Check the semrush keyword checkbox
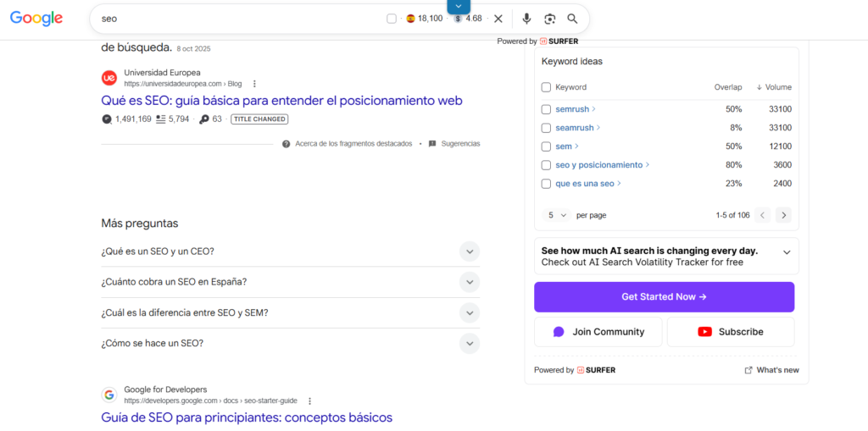The width and height of the screenshot is (868, 431). click(x=546, y=109)
